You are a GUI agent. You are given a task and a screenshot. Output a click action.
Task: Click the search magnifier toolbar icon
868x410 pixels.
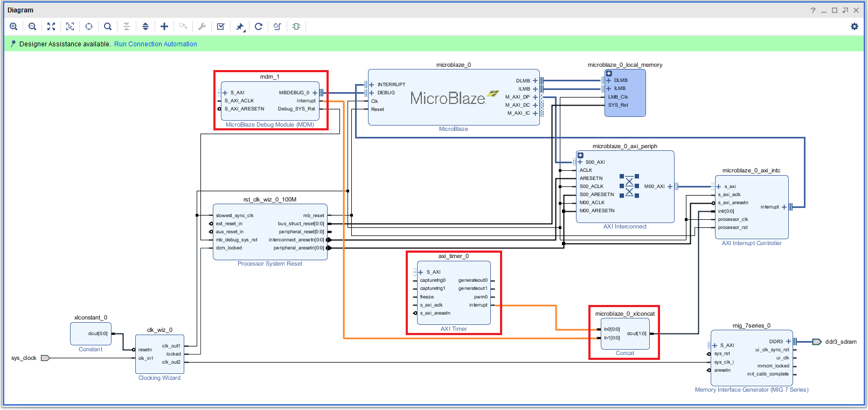[x=108, y=26]
